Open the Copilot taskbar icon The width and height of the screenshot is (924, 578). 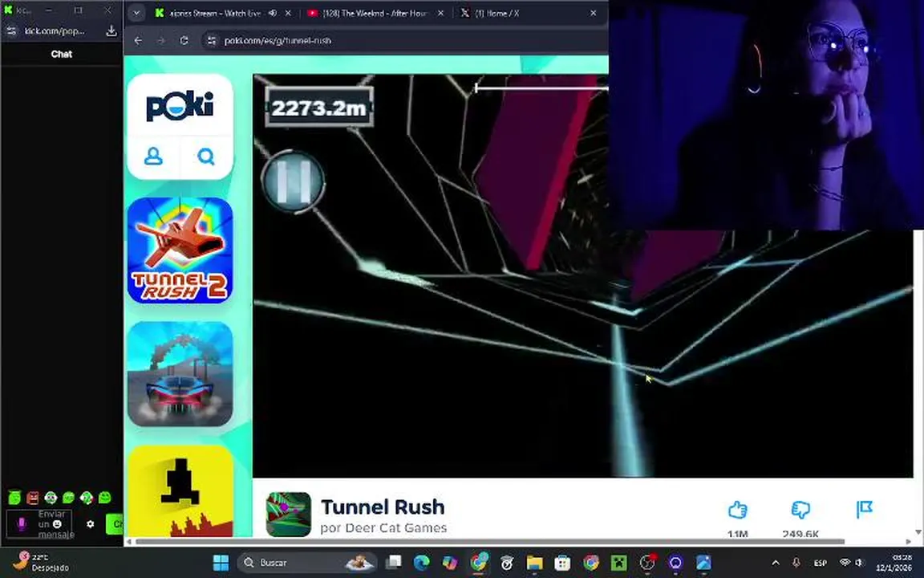click(450, 563)
